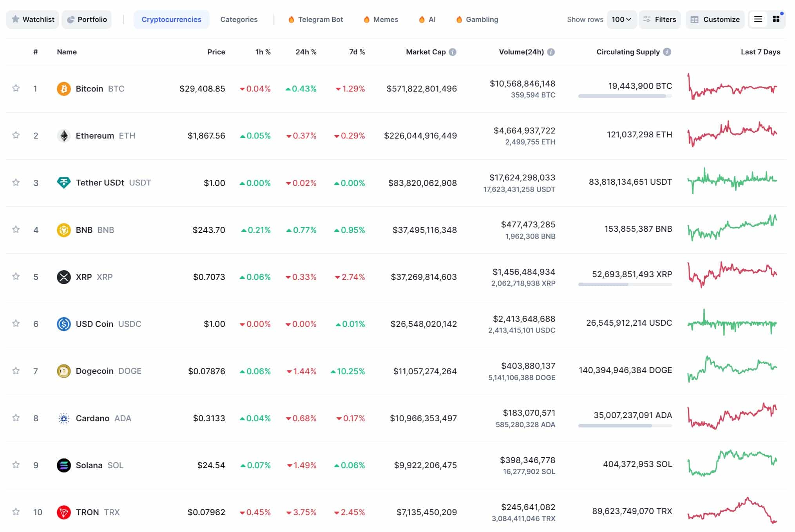The image size is (795, 532).
Task: Open TRON's last 7 days sparkline chart
Action: tap(732, 510)
